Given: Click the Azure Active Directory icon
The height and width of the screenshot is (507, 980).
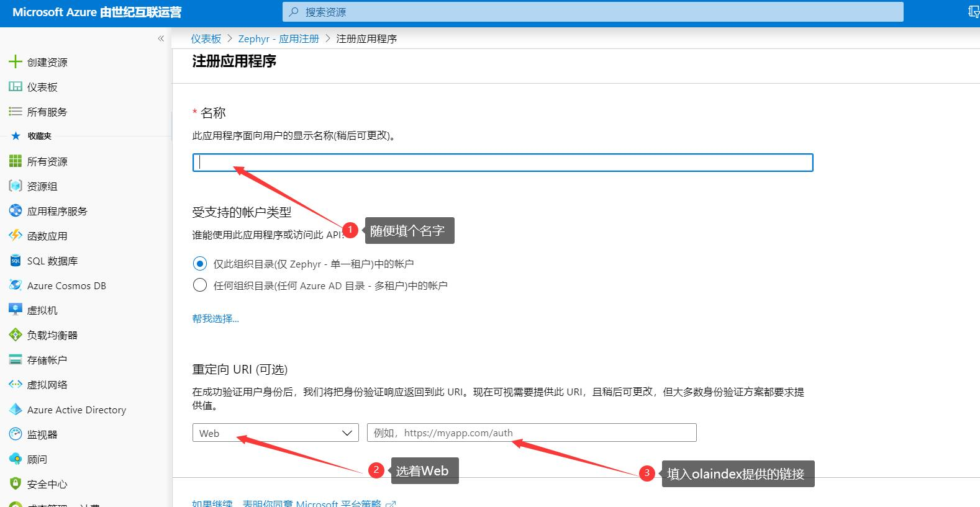Looking at the screenshot, I should coord(15,410).
